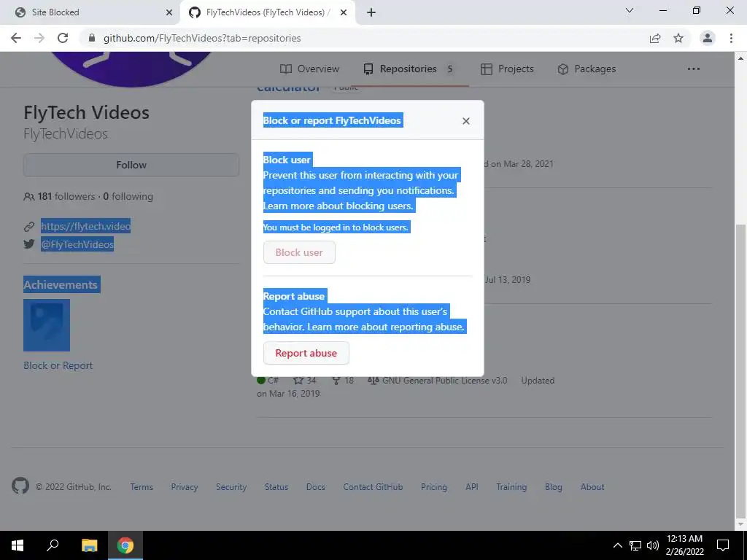Go back in browser history

click(16, 38)
